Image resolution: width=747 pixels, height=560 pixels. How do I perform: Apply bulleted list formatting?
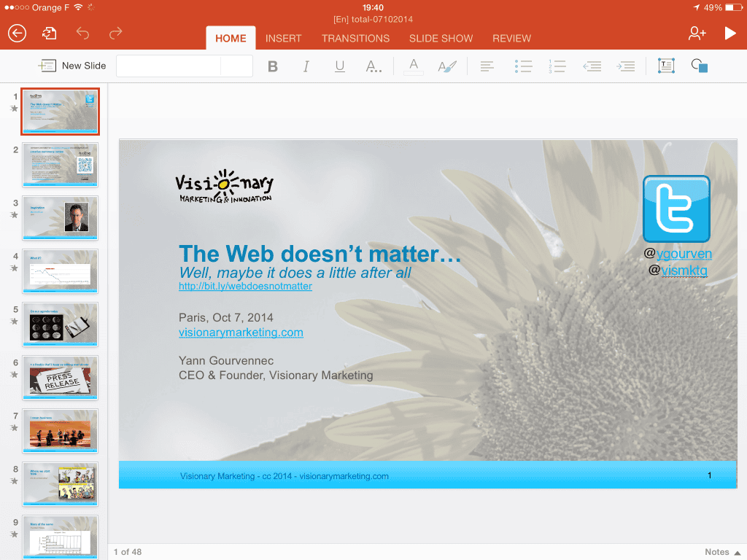(523, 66)
